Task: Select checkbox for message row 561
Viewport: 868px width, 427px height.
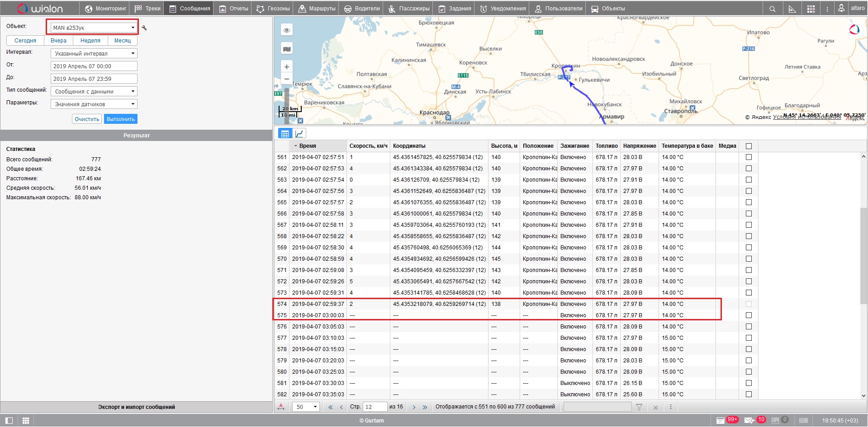Action: [x=749, y=157]
